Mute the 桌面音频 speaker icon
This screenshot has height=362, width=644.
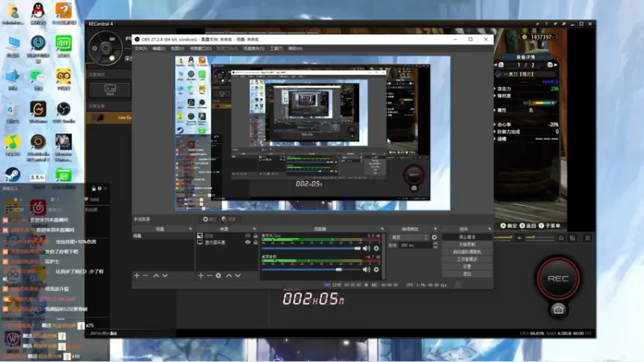tap(366, 269)
